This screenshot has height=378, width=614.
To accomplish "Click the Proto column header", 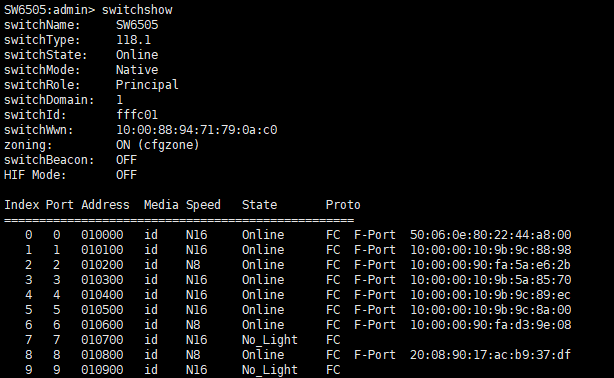I will tap(343, 204).
